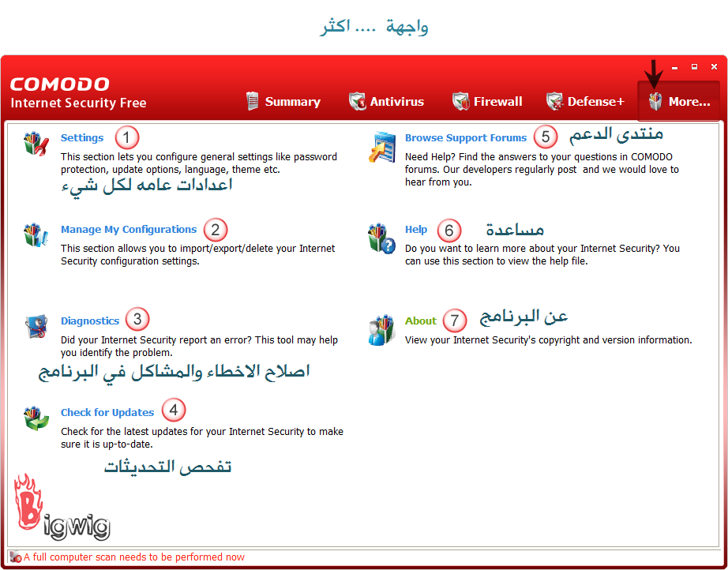Viewport: 728px width, 570px height.
Task: Run the Check for Updates link
Action: [x=107, y=412]
